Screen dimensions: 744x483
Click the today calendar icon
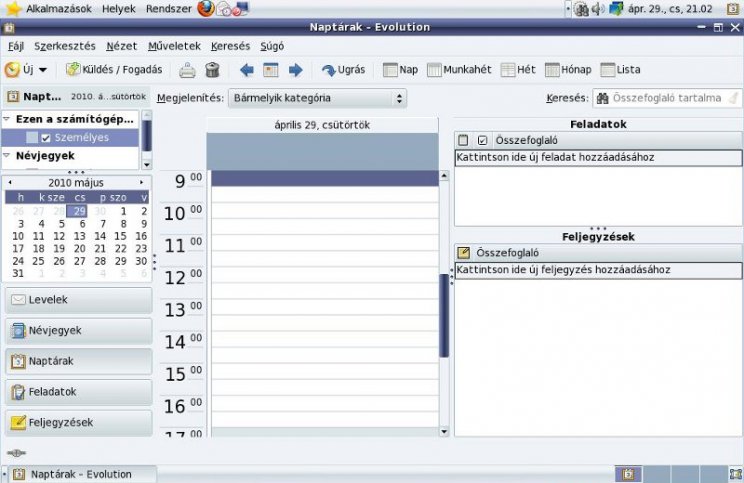[271, 70]
